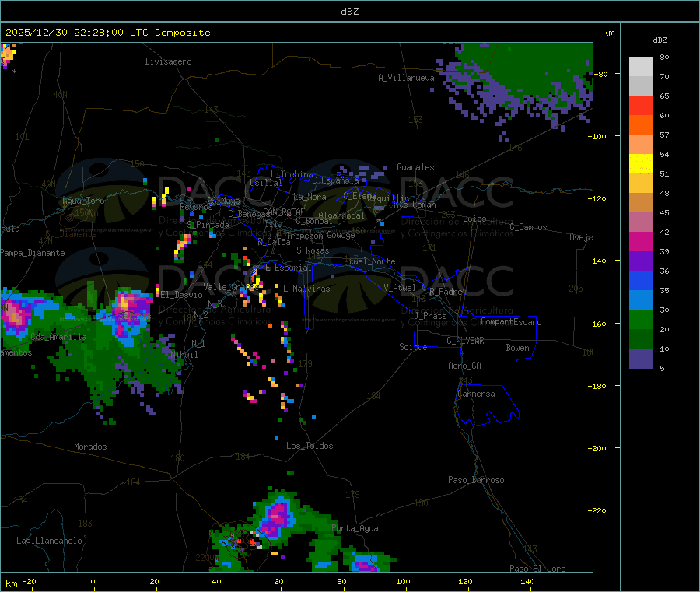
Task: Click the blue 36 dBZ legend swatch
Action: [641, 280]
